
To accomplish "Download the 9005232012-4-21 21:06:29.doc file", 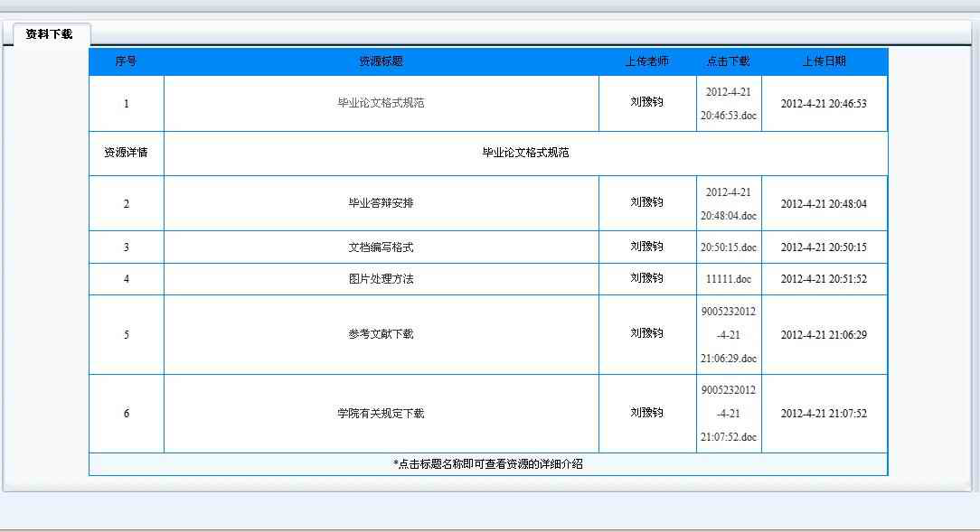I will [x=728, y=335].
